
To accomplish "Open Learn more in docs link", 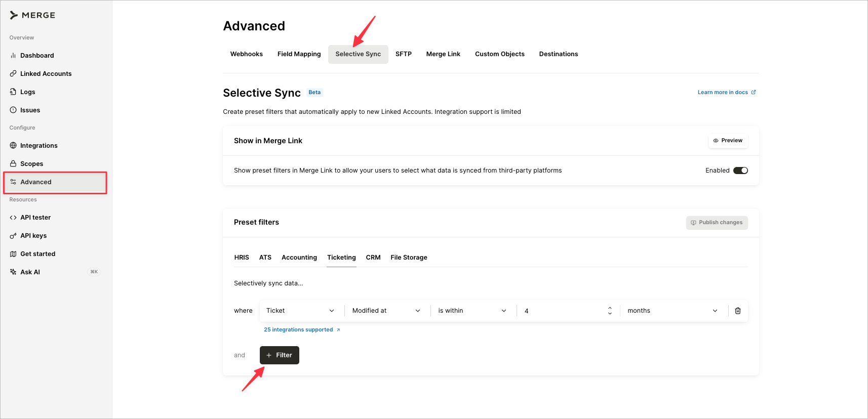I will point(727,92).
